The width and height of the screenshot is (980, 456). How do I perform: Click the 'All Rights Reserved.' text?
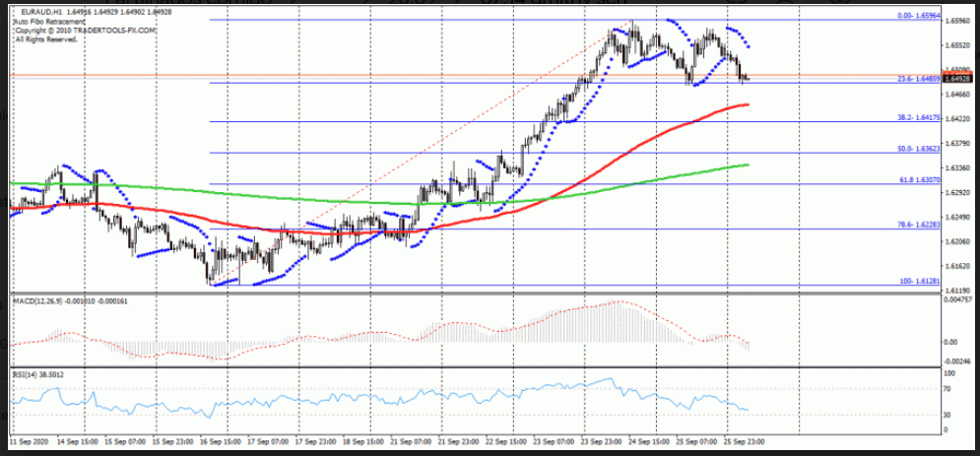tap(45, 38)
